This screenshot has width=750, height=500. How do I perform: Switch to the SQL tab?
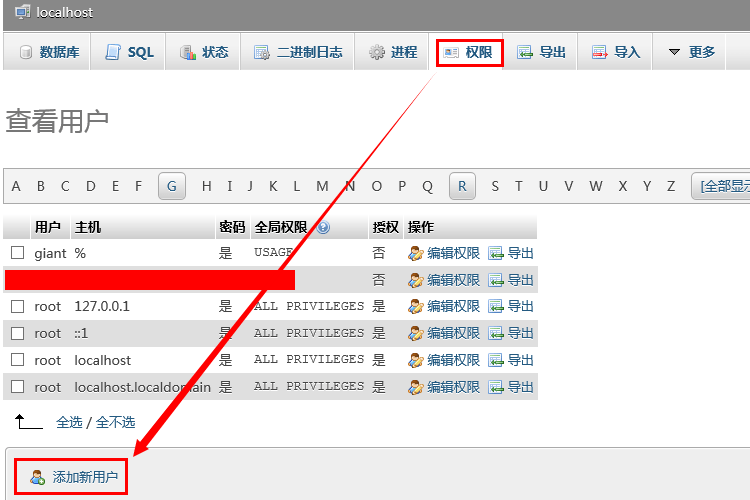(x=129, y=52)
